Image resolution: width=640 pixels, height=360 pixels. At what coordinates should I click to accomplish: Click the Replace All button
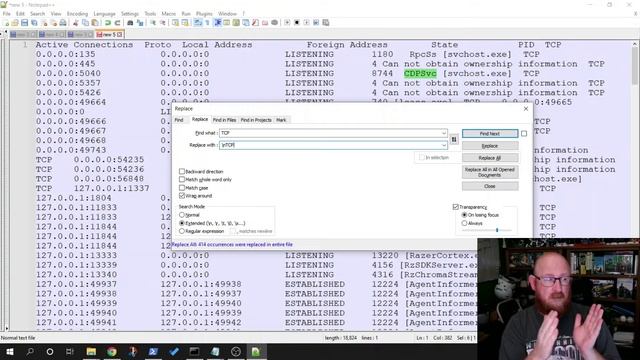tap(490, 158)
